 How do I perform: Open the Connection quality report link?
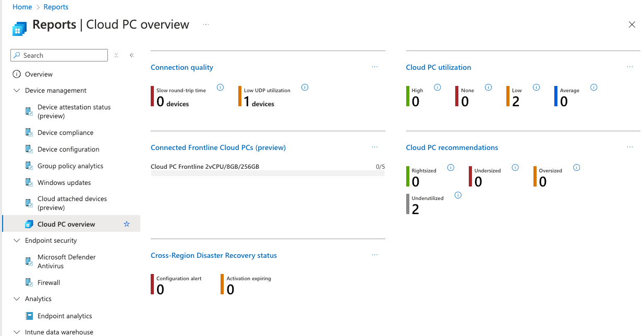coord(182,67)
